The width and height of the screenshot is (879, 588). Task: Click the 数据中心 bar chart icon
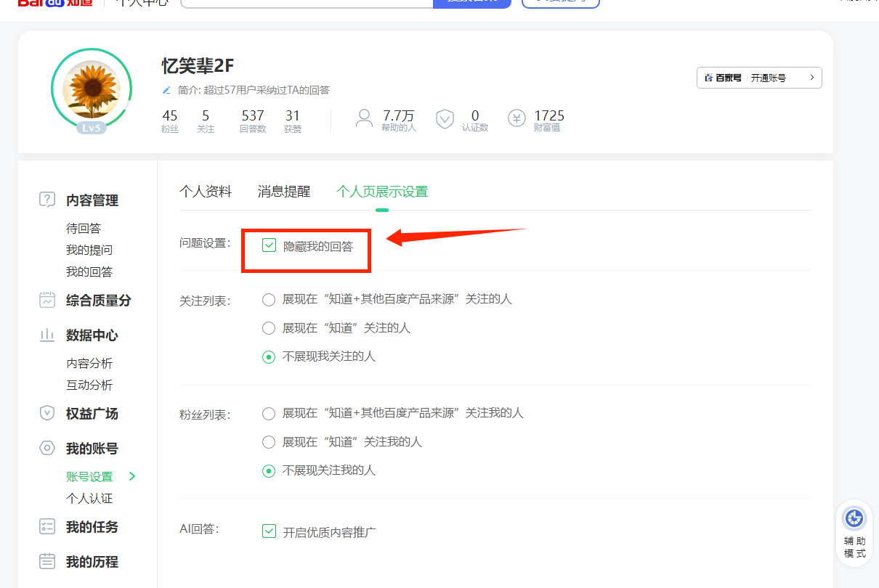pyautogui.click(x=47, y=335)
